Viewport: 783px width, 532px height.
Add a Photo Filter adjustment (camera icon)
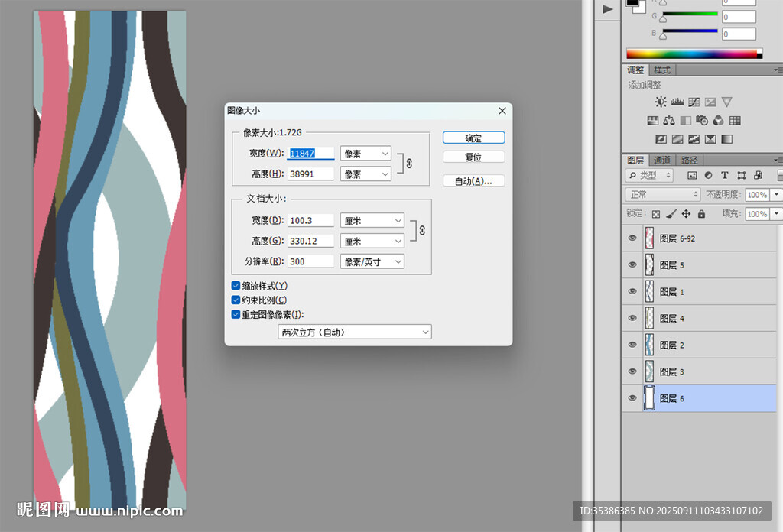[x=702, y=121]
